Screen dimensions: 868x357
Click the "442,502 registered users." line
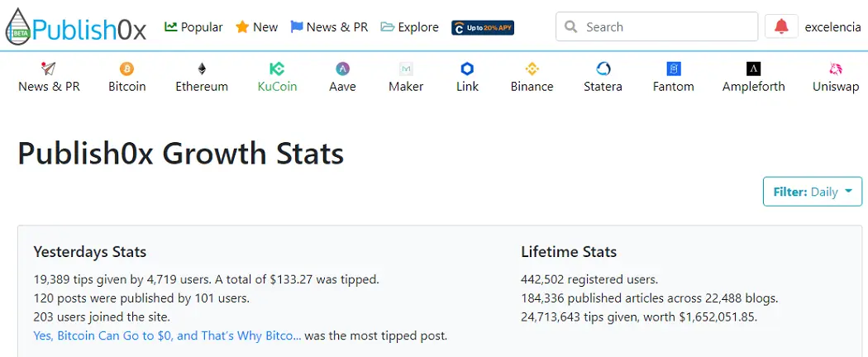[589, 279]
